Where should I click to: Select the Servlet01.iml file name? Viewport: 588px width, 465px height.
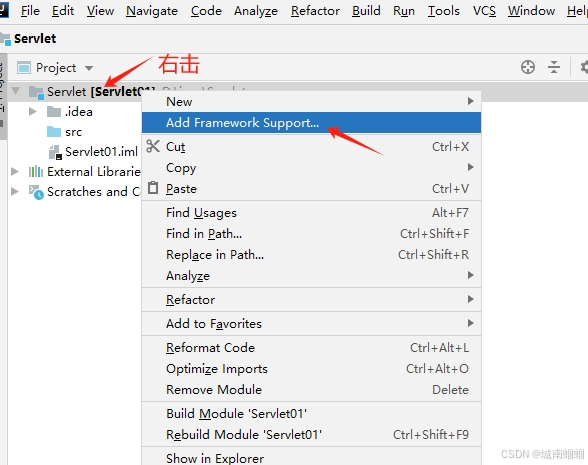click(x=101, y=152)
